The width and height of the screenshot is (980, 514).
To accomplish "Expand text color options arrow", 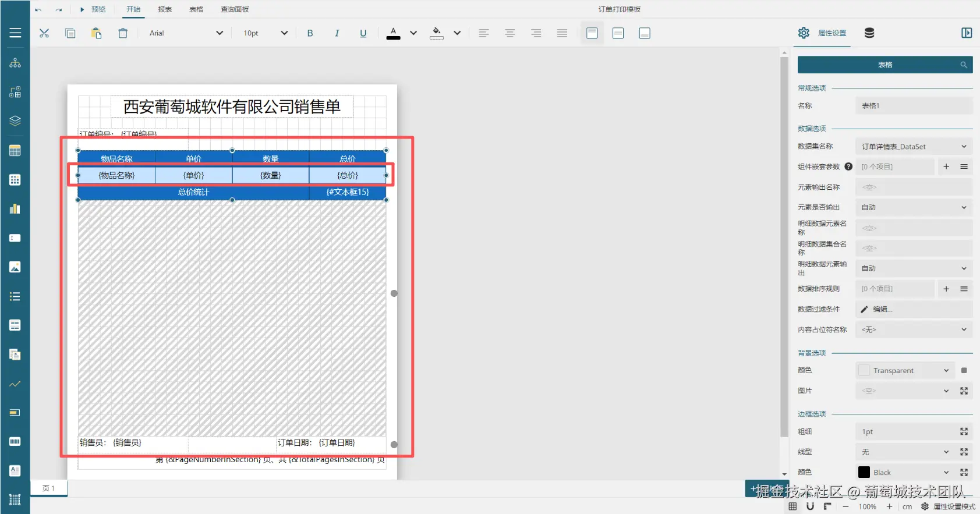I will [x=413, y=33].
